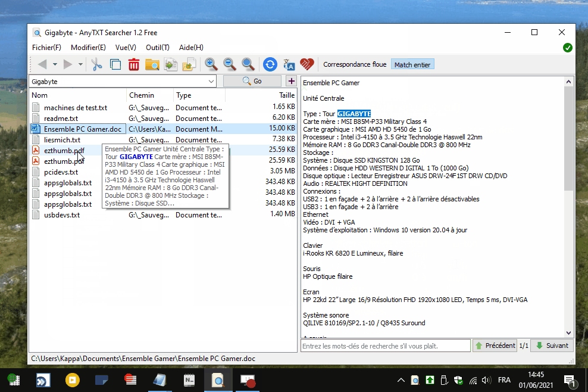Screen dimensions: 588x392
Task: Toggle the Correspondance floue option
Action: pyautogui.click(x=355, y=64)
